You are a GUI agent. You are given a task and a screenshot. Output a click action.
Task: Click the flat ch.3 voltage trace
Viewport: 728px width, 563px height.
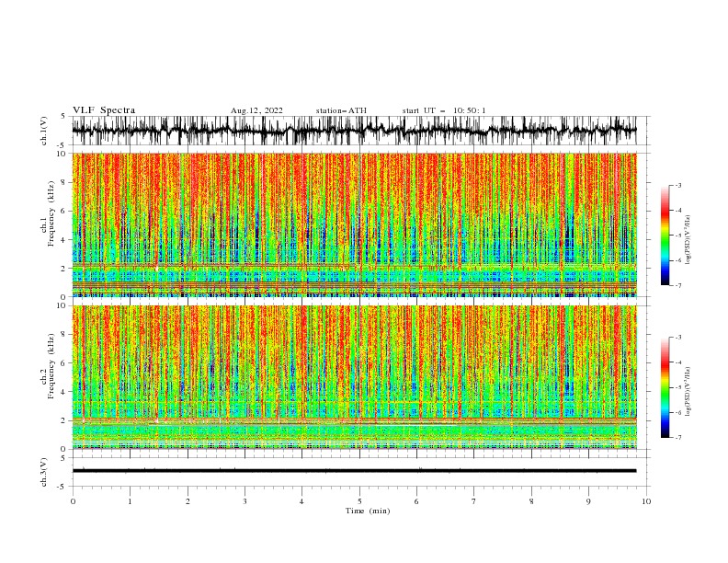click(x=354, y=471)
